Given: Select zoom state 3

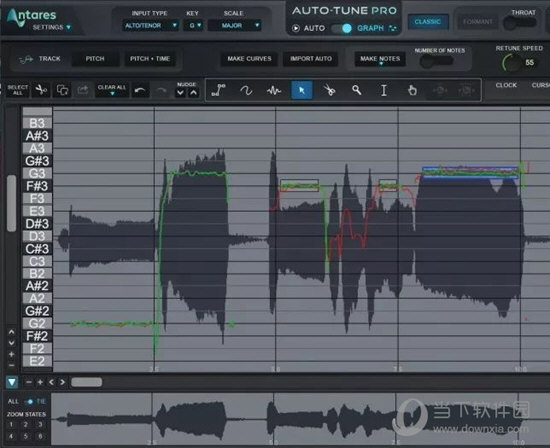Looking at the screenshot, I should click(40, 424).
